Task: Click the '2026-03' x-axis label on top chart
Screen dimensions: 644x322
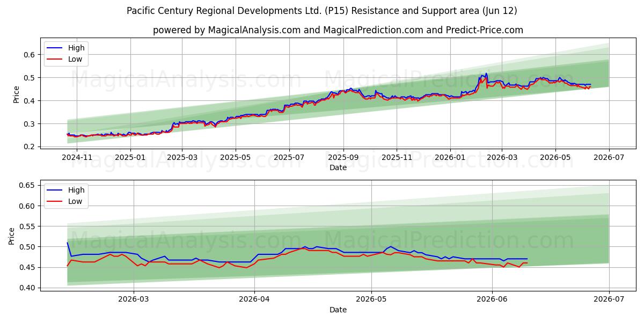Action: 502,158
